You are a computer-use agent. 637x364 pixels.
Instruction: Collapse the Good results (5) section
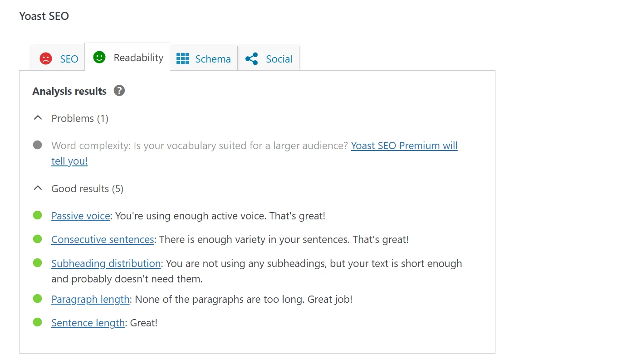click(38, 189)
